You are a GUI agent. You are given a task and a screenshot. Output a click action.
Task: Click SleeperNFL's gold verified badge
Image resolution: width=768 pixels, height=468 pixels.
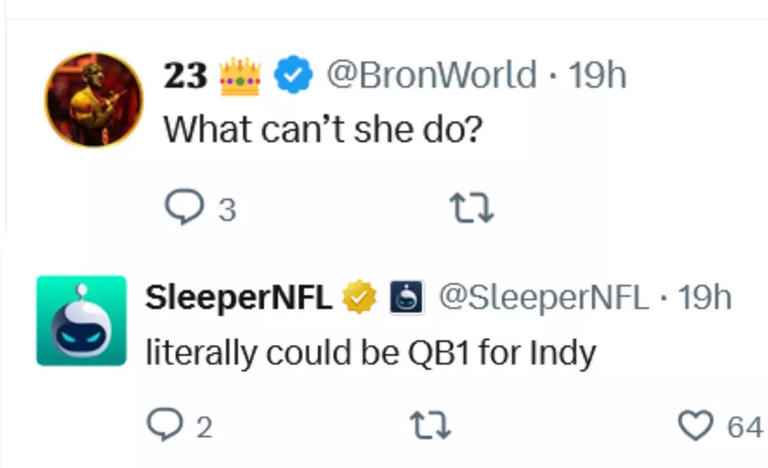[x=359, y=297]
